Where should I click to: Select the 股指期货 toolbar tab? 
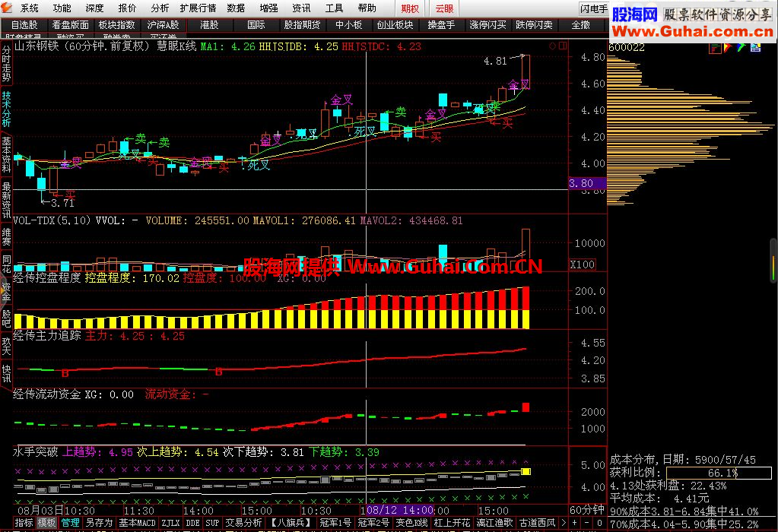[x=302, y=25]
